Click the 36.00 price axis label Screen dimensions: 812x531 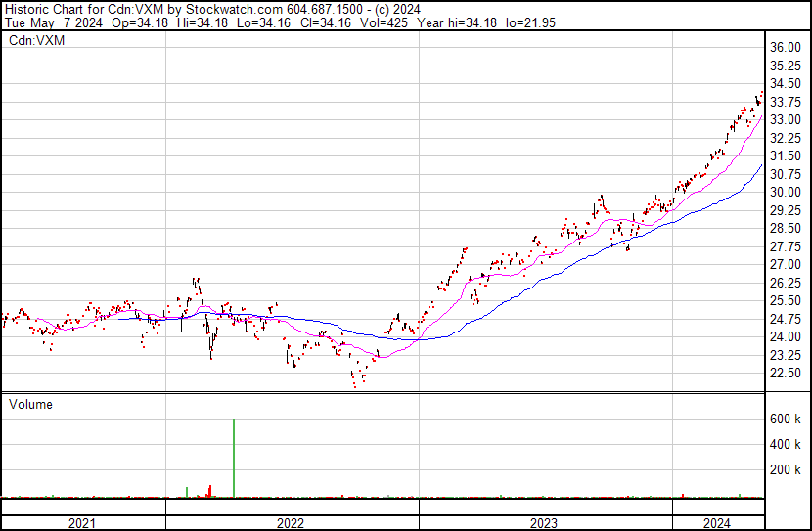tap(786, 48)
